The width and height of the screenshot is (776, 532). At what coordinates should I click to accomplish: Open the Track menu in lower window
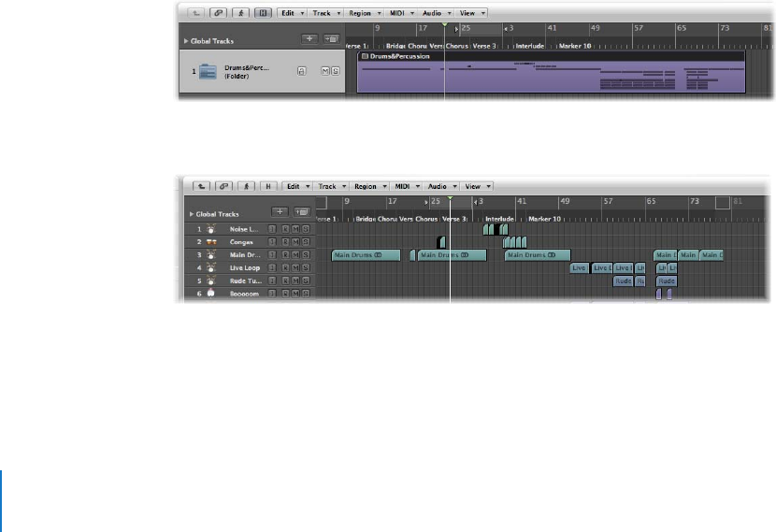[332, 186]
